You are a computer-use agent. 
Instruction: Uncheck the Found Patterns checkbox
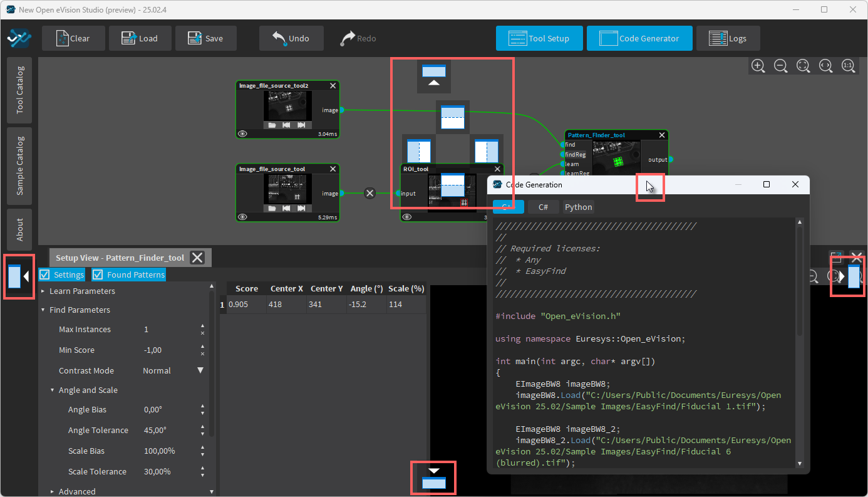(98, 275)
